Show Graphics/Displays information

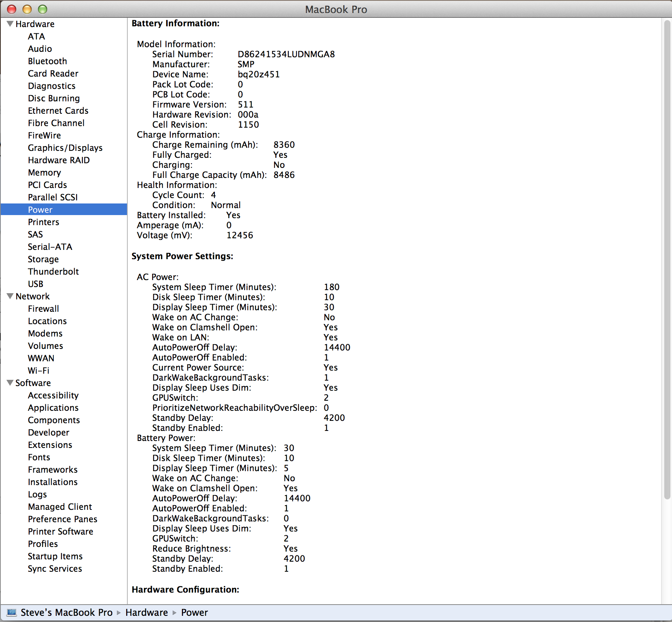(x=65, y=148)
